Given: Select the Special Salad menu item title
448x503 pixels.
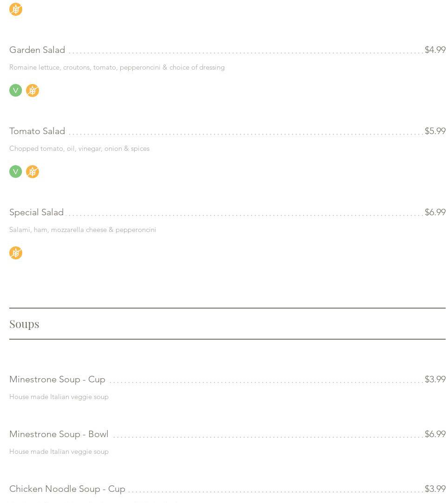Looking at the screenshot, I should pos(36,213).
